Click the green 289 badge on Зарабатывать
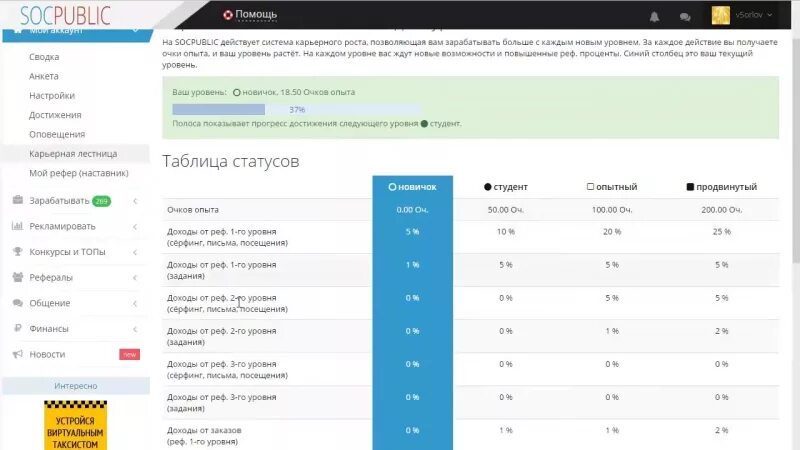The width and height of the screenshot is (800, 450). click(101, 201)
